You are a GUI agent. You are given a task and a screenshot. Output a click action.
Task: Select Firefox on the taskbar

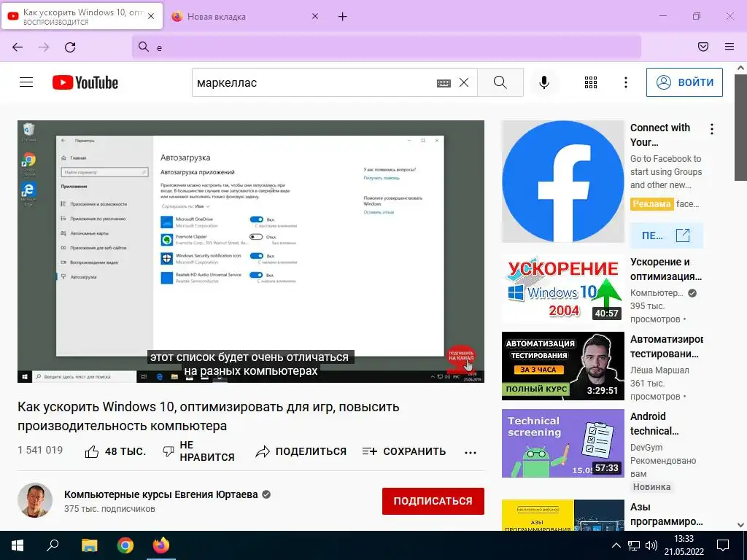point(161,545)
